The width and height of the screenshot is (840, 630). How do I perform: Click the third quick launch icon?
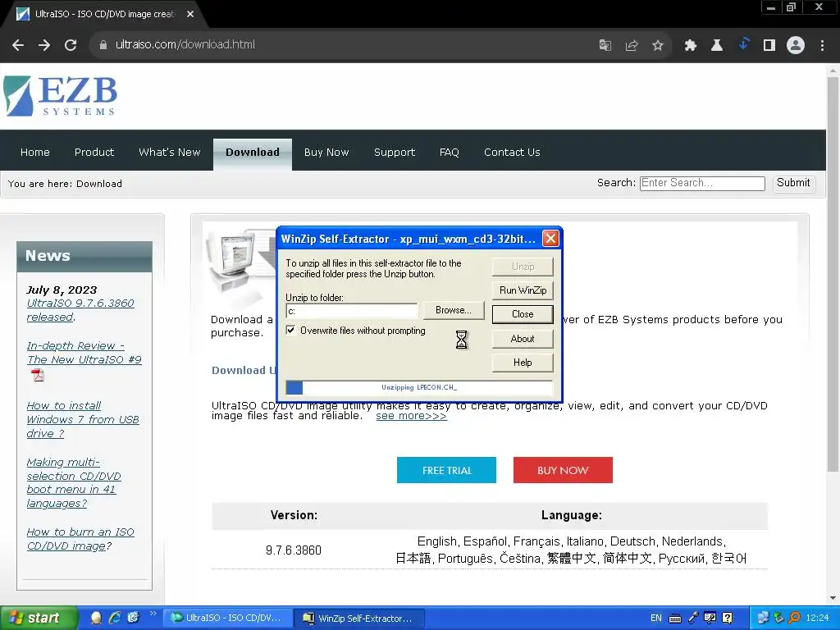pyautogui.click(x=133, y=618)
